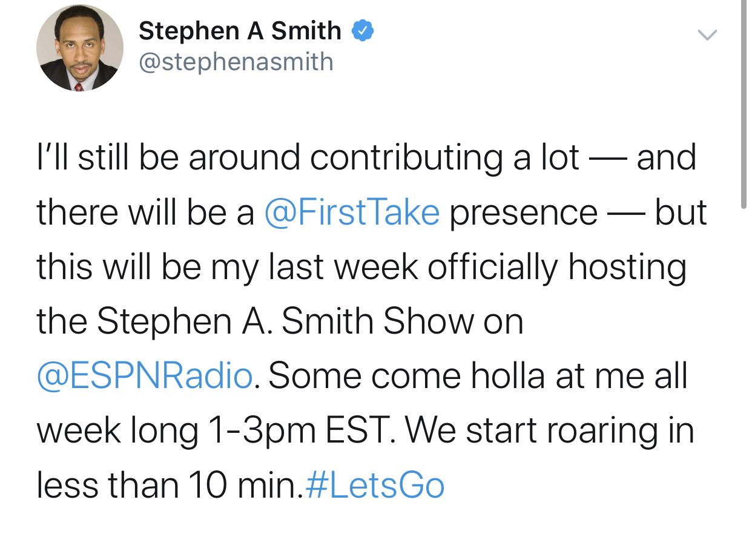
Task: Go to ESPNRadio via blue mention text
Action: [x=145, y=375]
